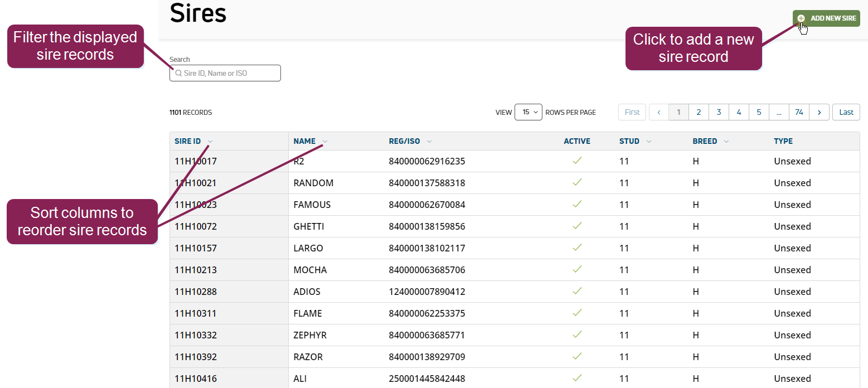This screenshot has width=868, height=388.
Task: Open sire record 11H10288
Action: click(x=196, y=292)
